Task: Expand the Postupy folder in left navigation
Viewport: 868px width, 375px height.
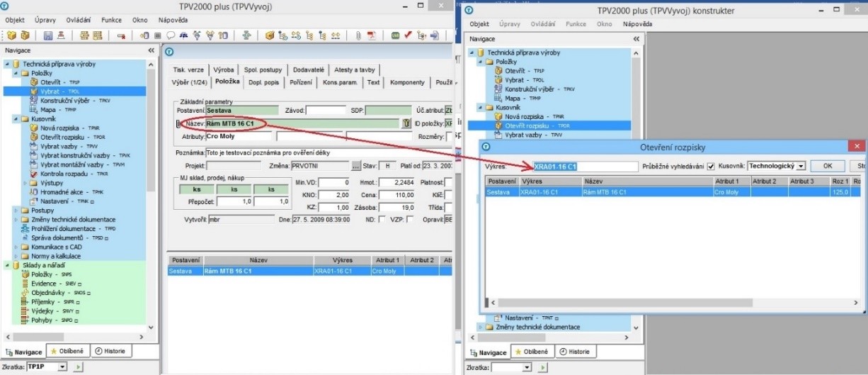Action: coord(16,211)
